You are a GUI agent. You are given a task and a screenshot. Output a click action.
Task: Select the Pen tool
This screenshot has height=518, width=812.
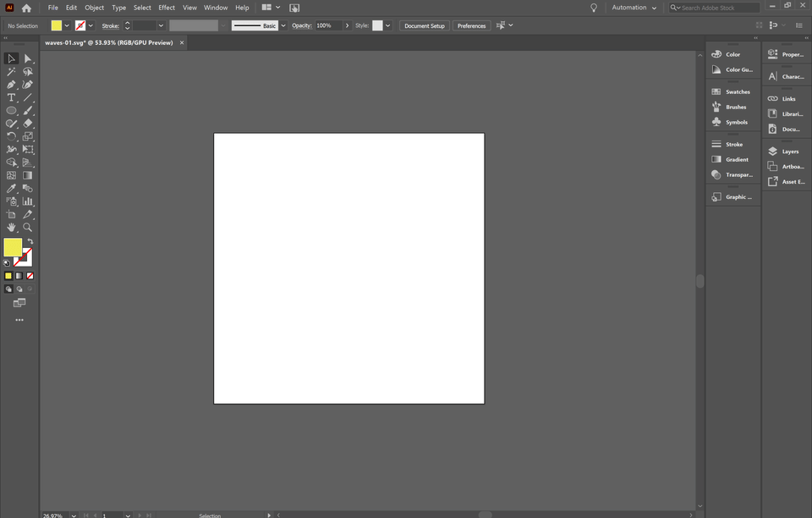(11, 84)
